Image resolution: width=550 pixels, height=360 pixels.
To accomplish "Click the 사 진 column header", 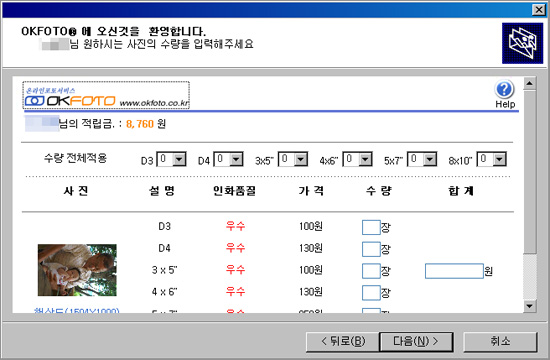I will pyautogui.click(x=75, y=191).
